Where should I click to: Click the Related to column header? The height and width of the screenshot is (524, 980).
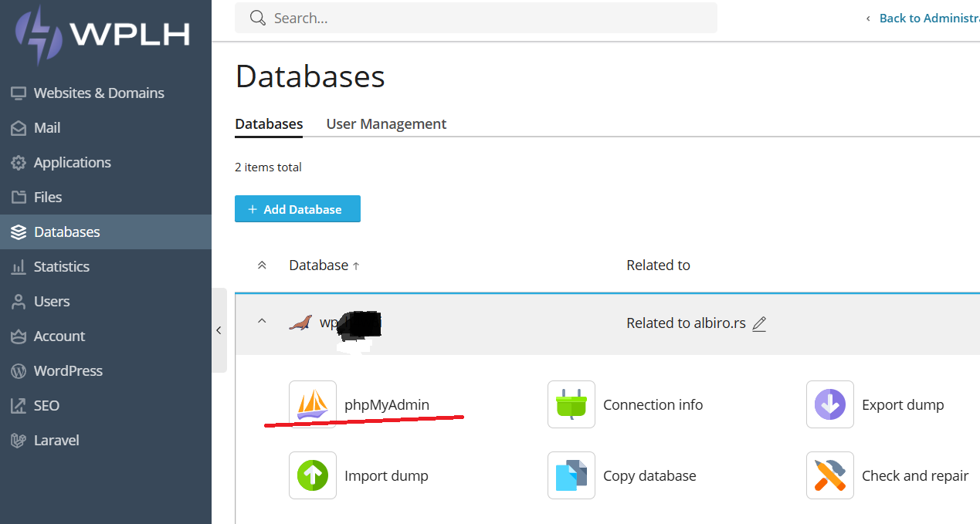(658, 265)
